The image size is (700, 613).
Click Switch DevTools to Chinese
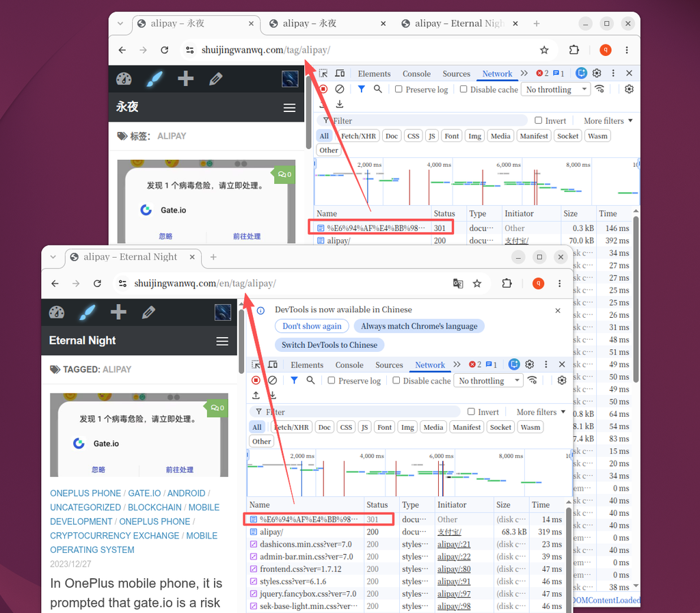329,345
